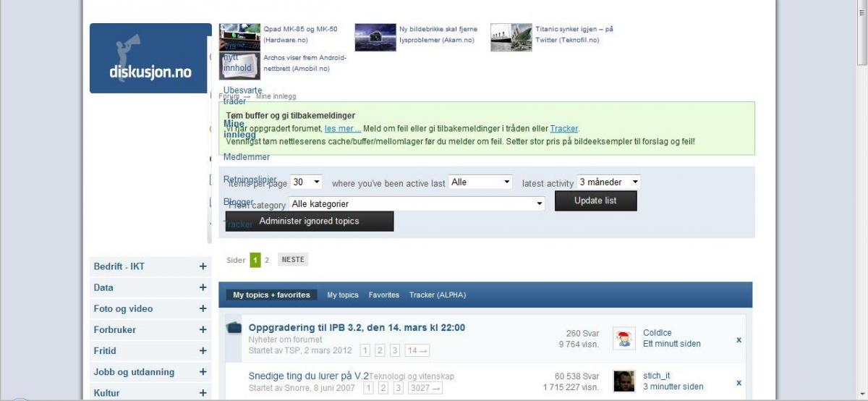The width and height of the screenshot is (868, 401).
Task: Select the My topics + favorites tab
Action: pos(271,295)
